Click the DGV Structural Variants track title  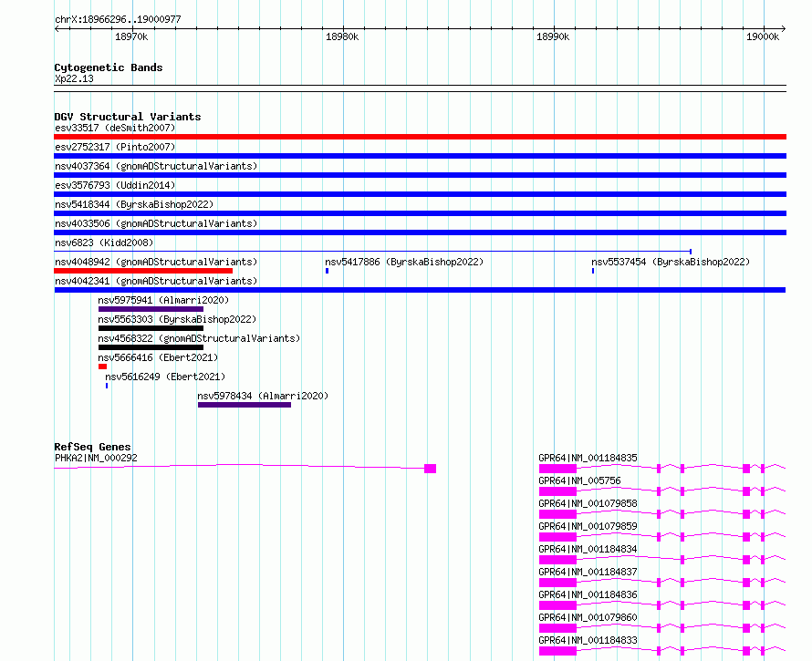coord(128,117)
